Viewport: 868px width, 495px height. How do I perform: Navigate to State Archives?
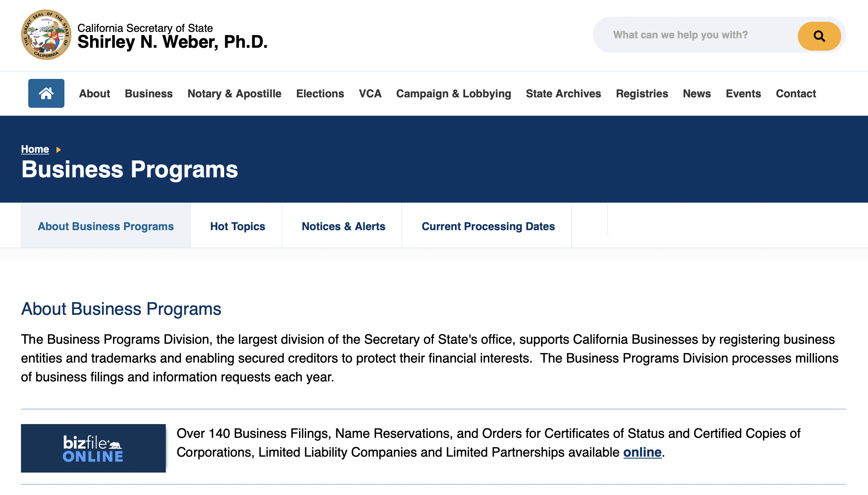click(563, 94)
